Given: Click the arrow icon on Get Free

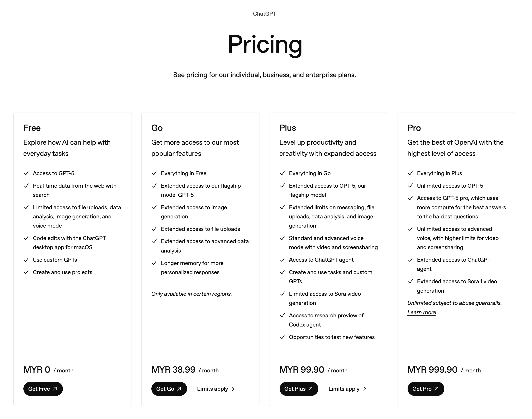Looking at the screenshot, I should click(x=55, y=389).
